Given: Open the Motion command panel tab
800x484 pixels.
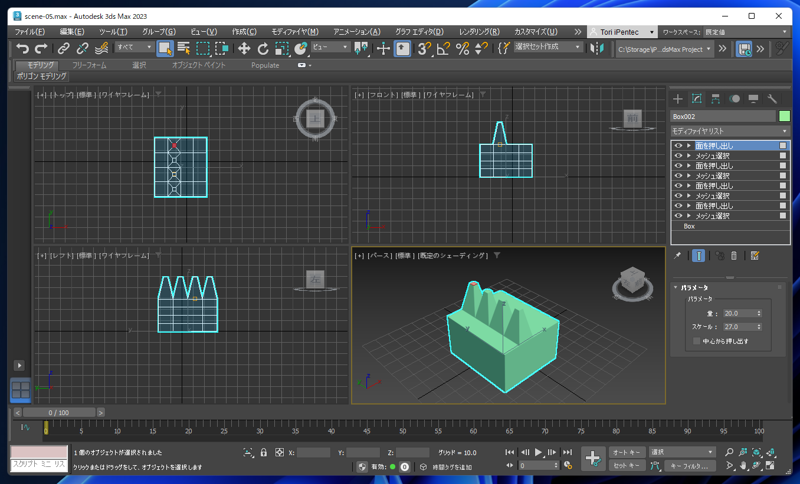Looking at the screenshot, I should click(734, 98).
